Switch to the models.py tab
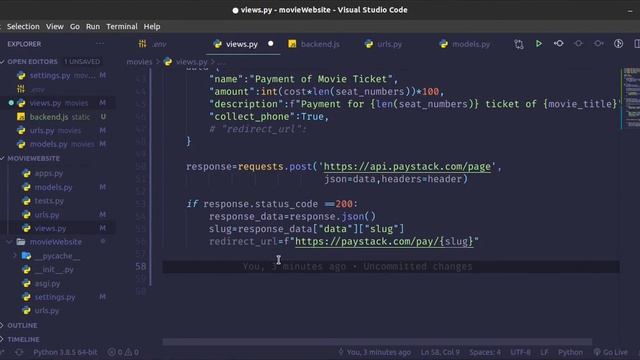Viewport: 640px width, 360px height. (x=465, y=44)
